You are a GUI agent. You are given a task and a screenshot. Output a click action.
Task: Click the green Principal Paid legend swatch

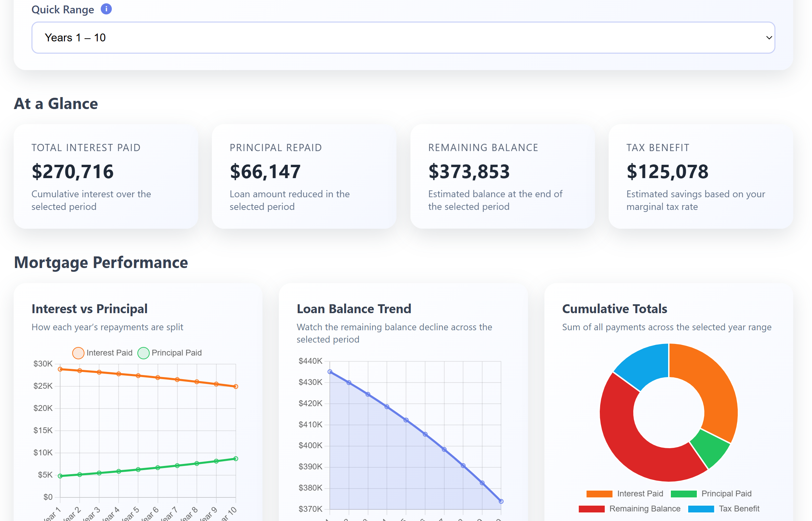(x=684, y=493)
